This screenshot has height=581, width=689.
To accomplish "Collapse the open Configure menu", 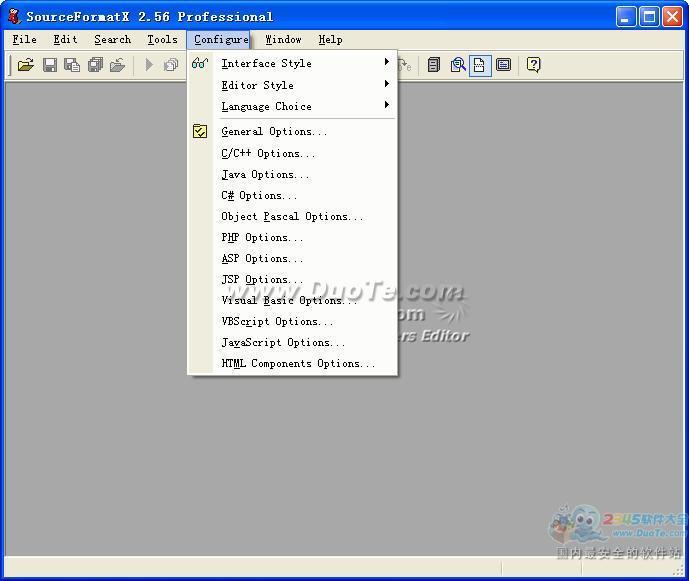I will 219,40.
